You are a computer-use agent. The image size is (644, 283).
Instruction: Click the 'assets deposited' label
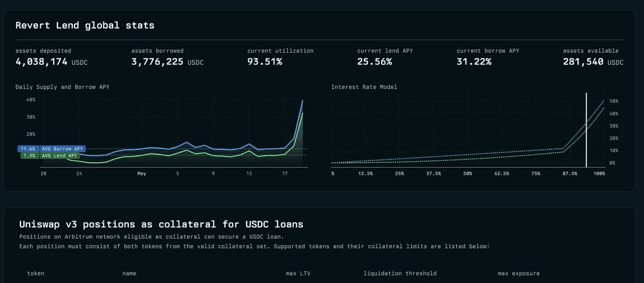point(43,50)
